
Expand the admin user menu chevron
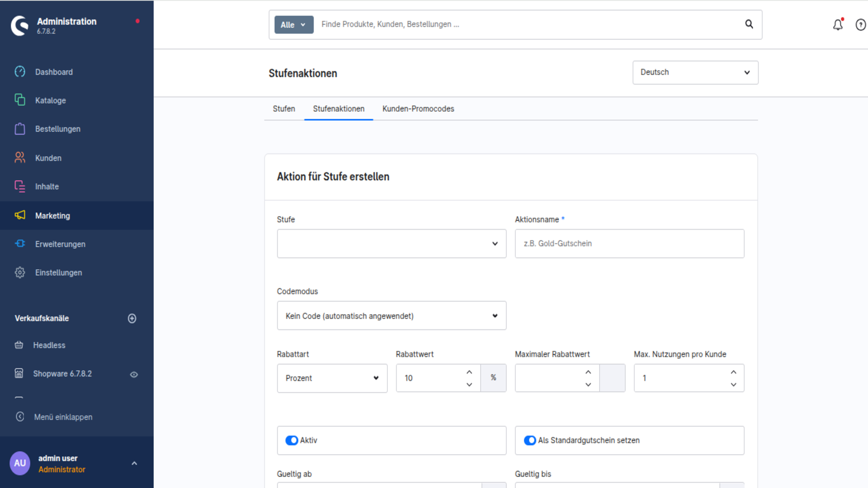134,463
